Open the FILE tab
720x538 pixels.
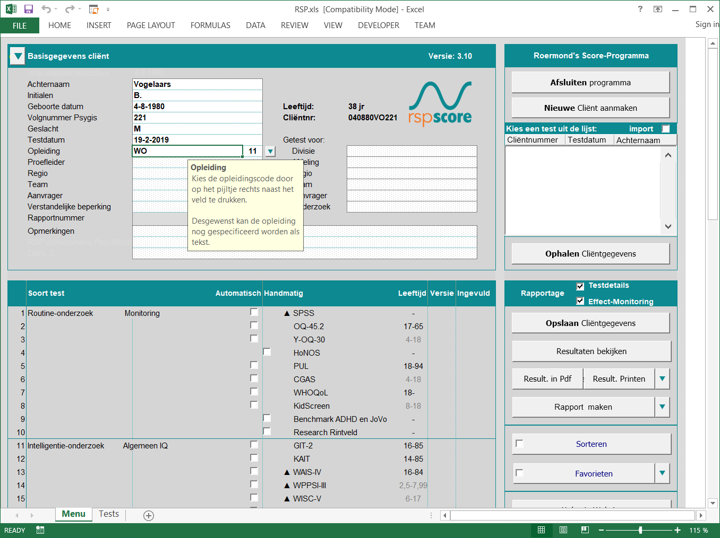point(19,26)
